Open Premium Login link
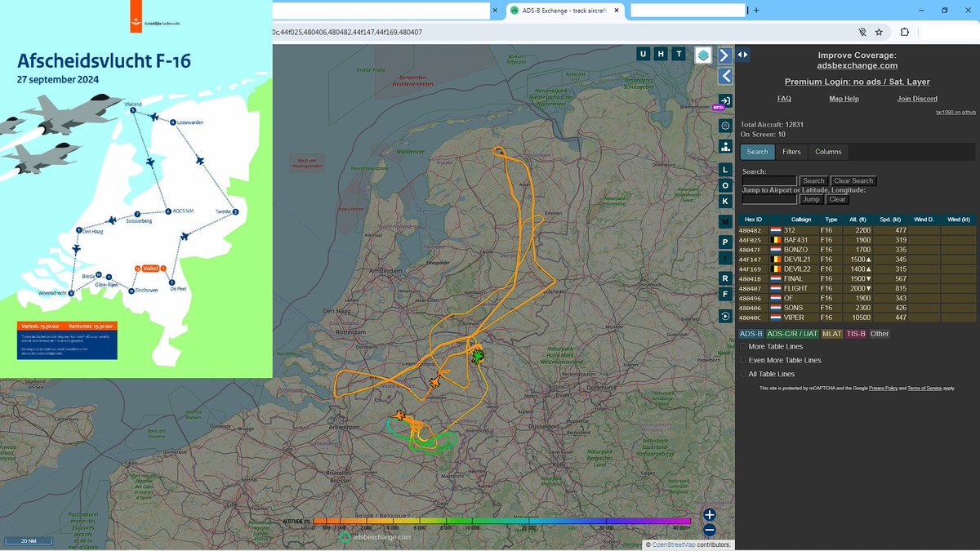The image size is (980, 551). coord(857,82)
